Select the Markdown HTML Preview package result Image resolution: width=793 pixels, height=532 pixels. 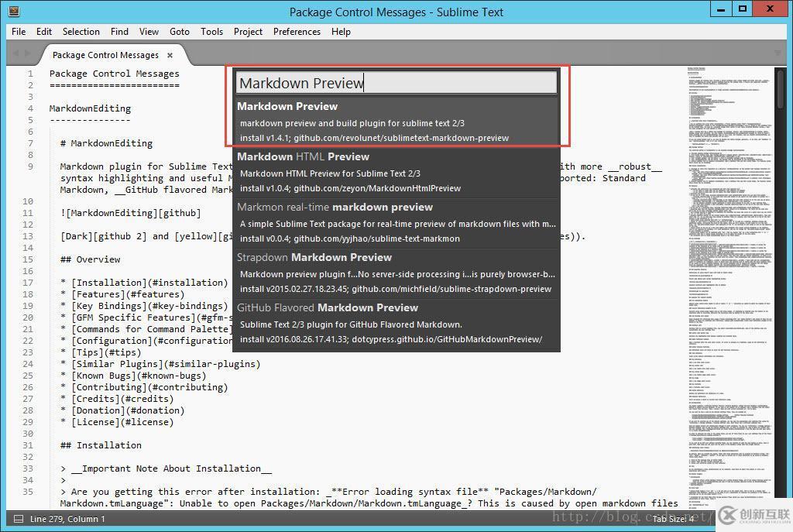tap(396, 172)
